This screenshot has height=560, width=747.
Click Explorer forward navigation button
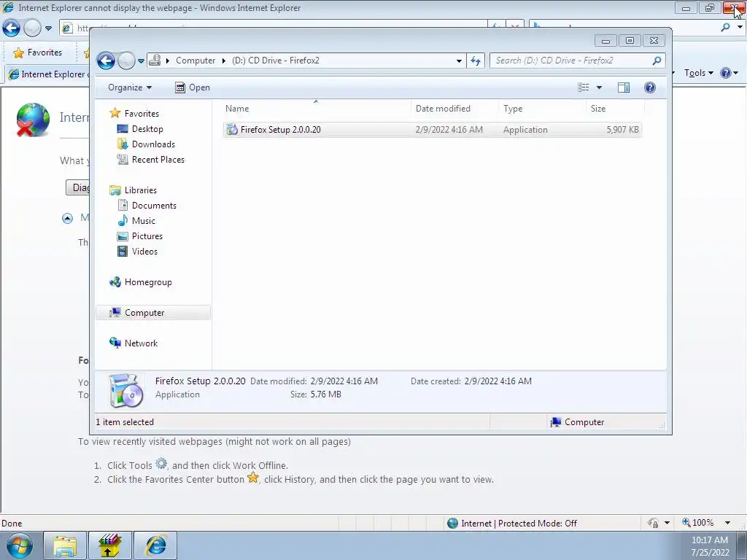(125, 61)
